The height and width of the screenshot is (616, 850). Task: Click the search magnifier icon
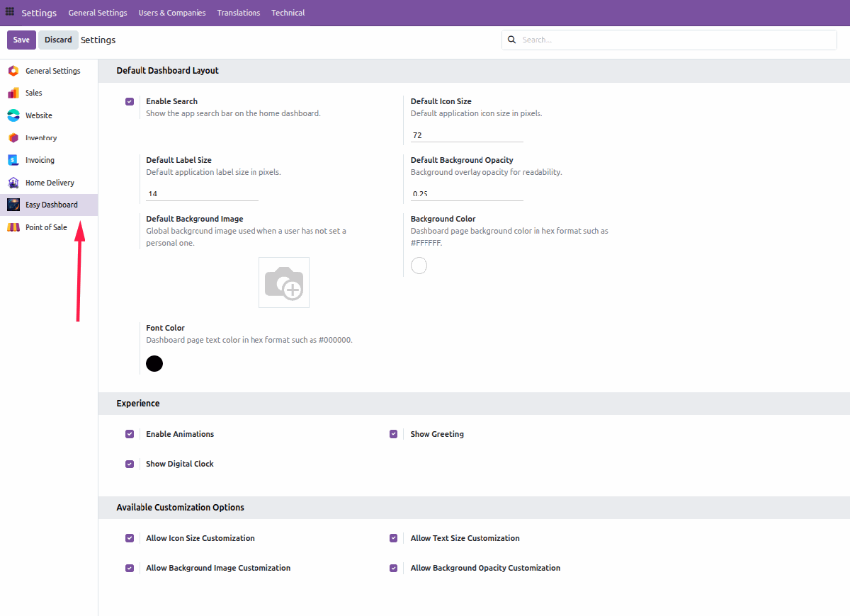coord(512,40)
